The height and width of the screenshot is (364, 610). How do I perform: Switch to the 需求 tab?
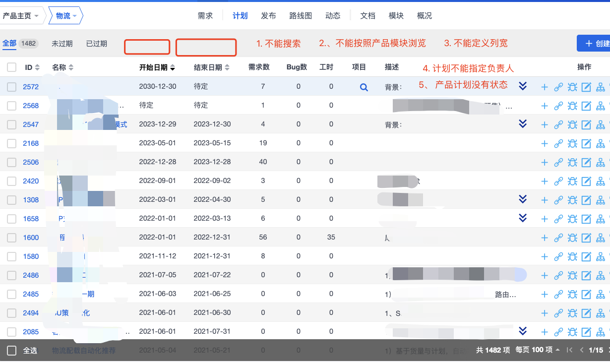pyautogui.click(x=205, y=16)
